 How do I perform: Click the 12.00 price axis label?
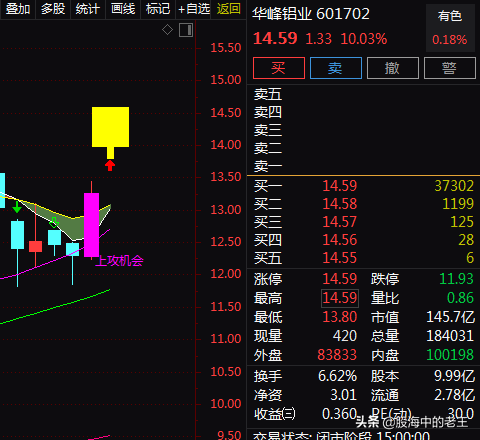pyautogui.click(x=226, y=274)
